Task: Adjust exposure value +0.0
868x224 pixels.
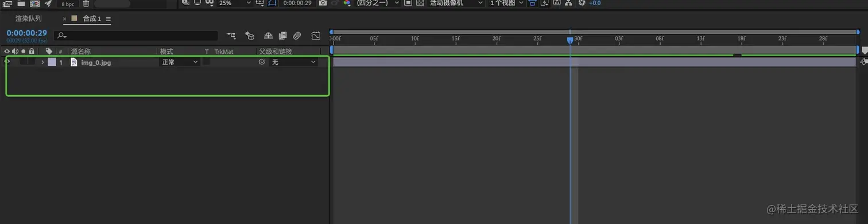Action: (595, 3)
